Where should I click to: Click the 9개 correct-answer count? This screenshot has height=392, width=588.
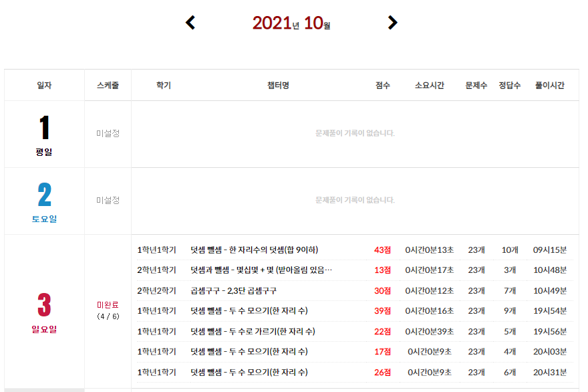[x=510, y=311]
